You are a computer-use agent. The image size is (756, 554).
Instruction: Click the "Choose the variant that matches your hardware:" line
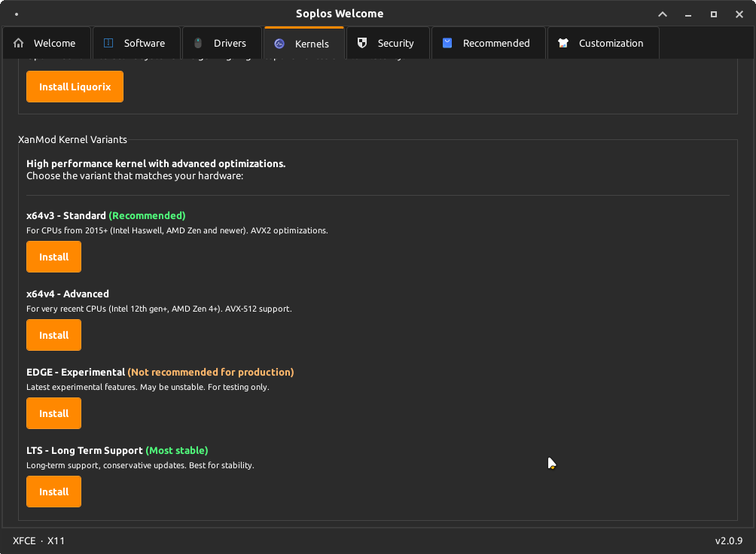point(135,176)
